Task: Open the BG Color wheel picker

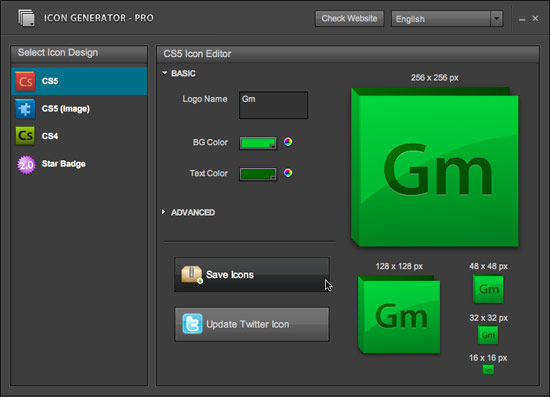Action: [288, 142]
